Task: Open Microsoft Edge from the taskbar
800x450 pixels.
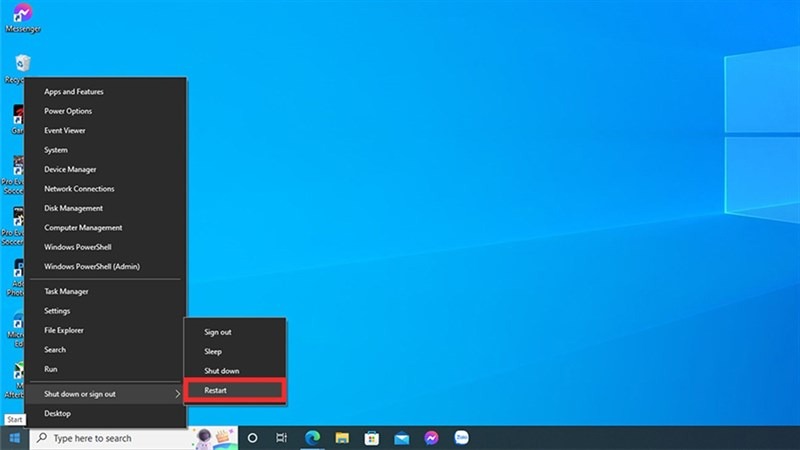Action: pyautogui.click(x=312, y=438)
